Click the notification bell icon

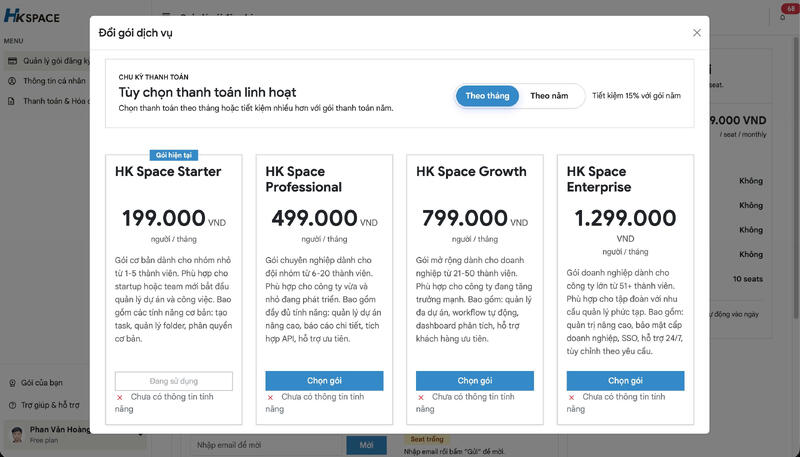pos(783,18)
